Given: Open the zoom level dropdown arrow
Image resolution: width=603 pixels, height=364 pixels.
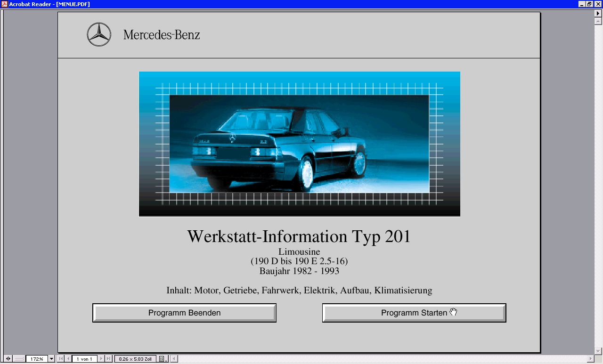Looking at the screenshot, I should coord(51,359).
